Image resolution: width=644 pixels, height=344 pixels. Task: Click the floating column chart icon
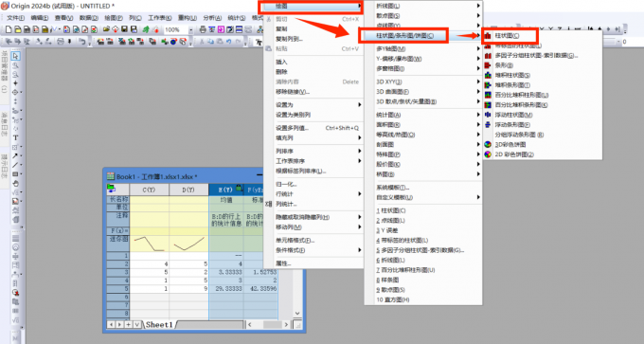488,115
